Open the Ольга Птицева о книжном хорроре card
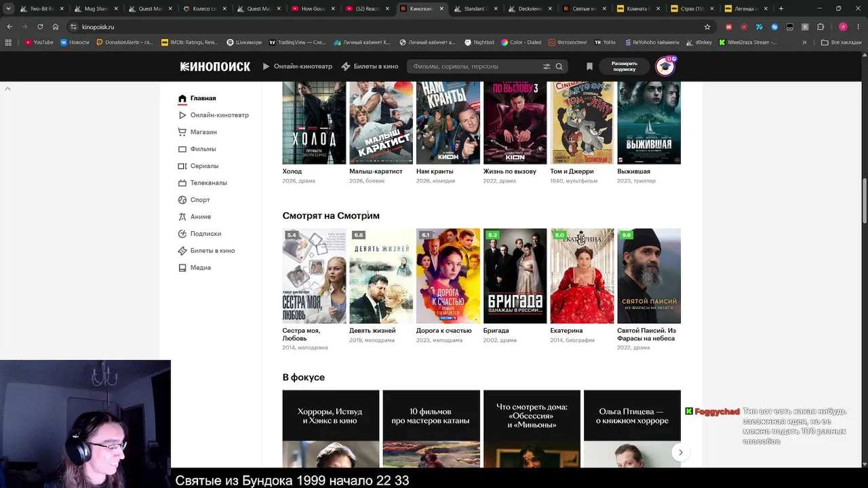Screen dimensions: 868x488 pos(632,428)
